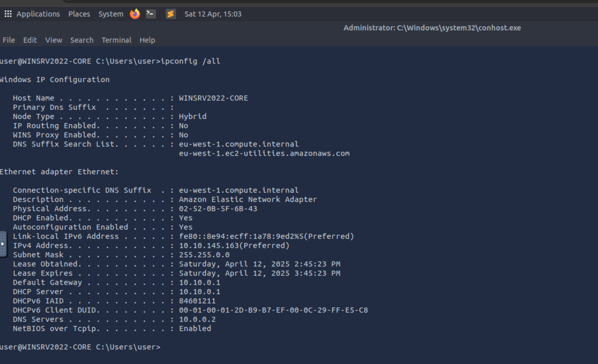
Task: Launch Firefox from the top panel
Action: pos(135,14)
